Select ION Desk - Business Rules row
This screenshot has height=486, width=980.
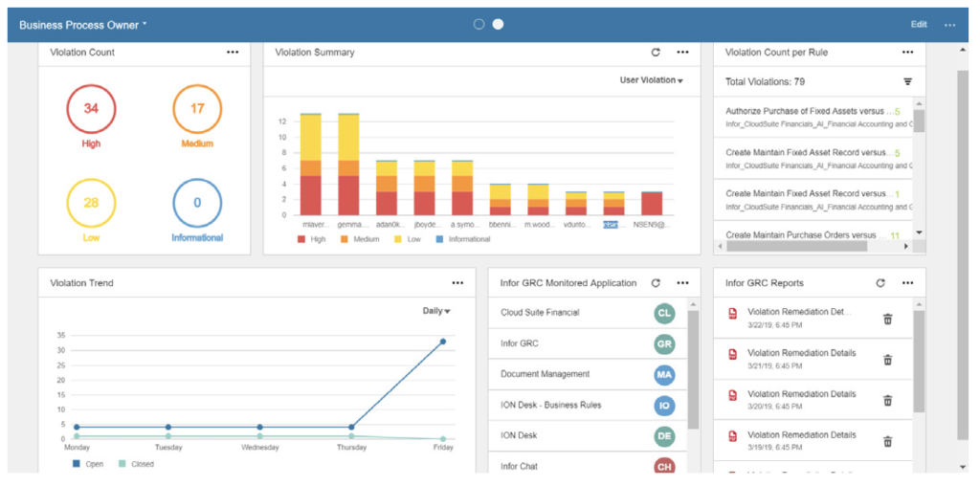point(588,406)
